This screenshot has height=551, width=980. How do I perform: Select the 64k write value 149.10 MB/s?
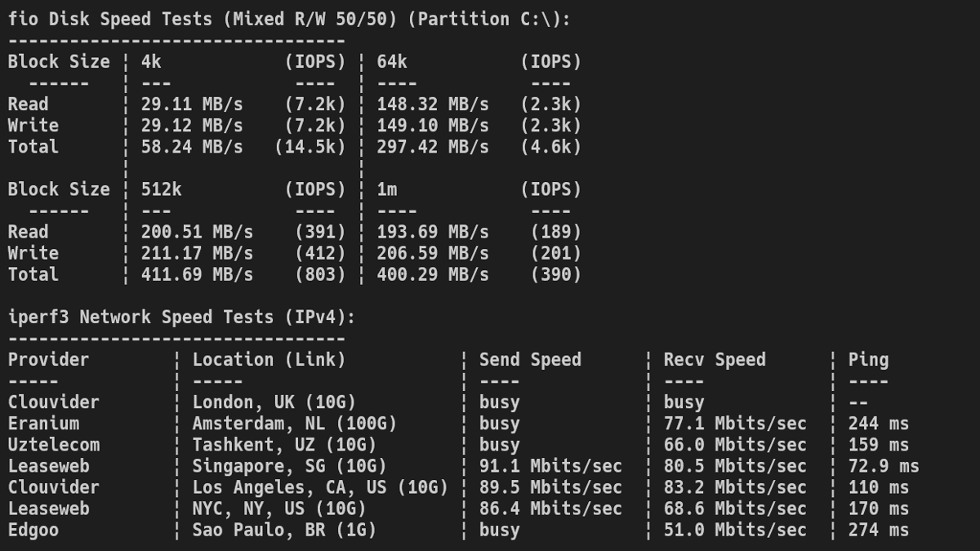(x=433, y=126)
